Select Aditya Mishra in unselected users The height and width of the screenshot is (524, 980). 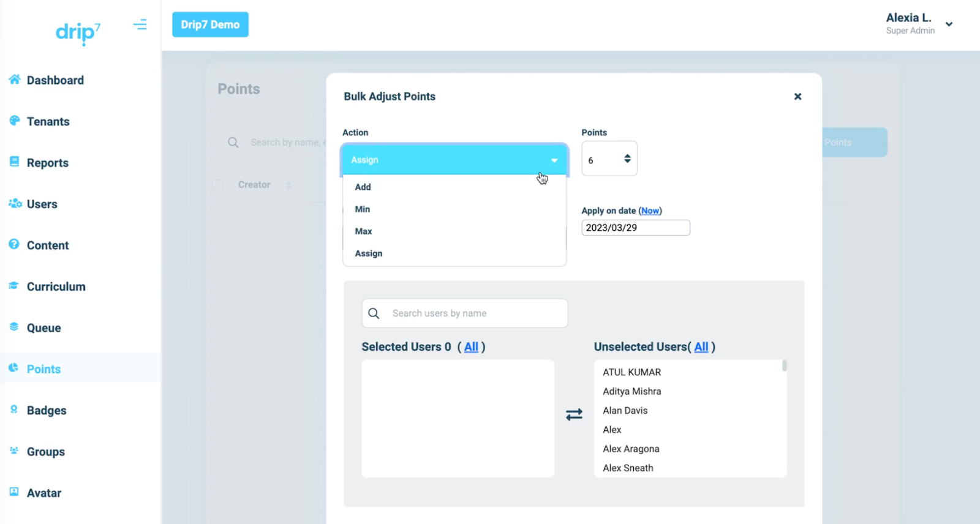click(631, 391)
